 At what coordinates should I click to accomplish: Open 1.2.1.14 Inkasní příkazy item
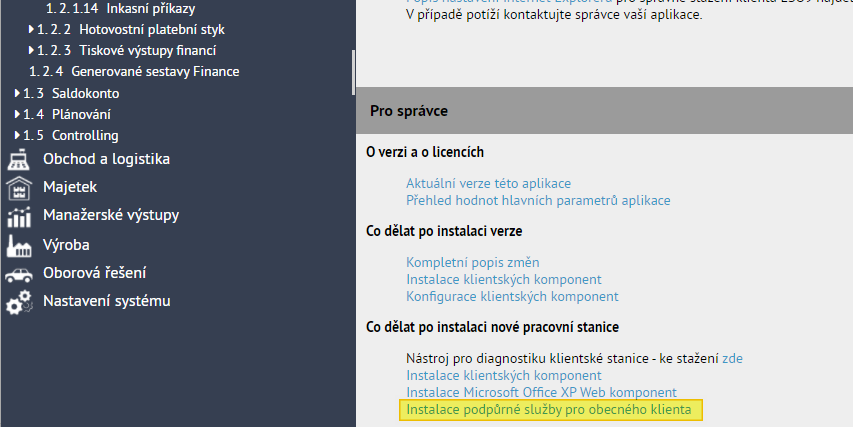[120, 8]
